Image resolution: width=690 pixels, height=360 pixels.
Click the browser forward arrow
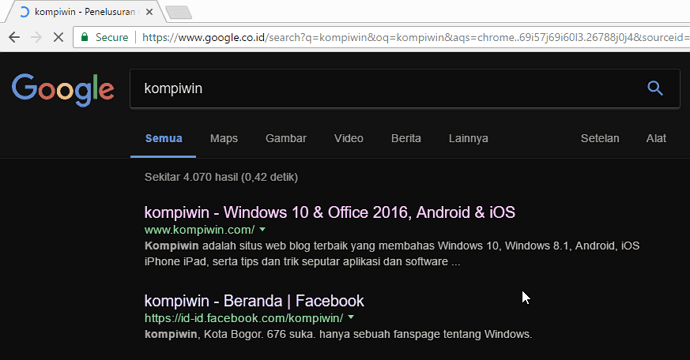pyautogui.click(x=36, y=37)
